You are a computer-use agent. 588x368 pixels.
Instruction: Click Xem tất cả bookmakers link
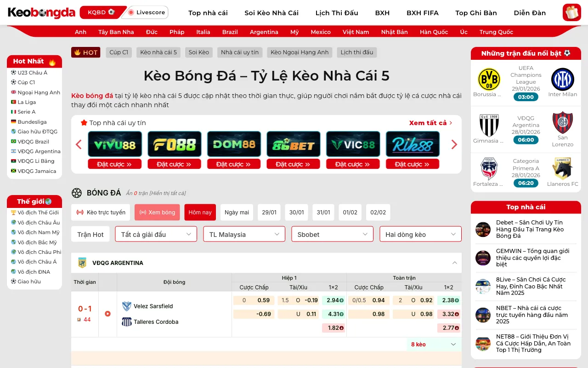click(431, 123)
